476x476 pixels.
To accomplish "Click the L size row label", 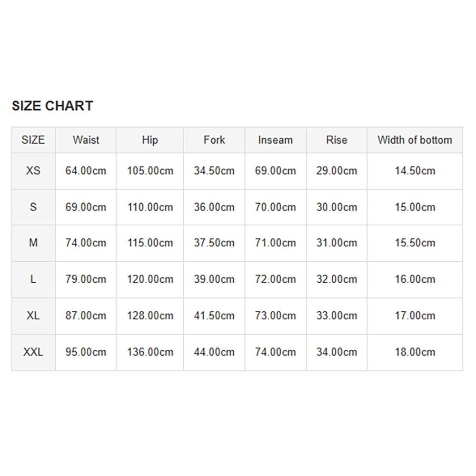I will pyautogui.click(x=33, y=279).
